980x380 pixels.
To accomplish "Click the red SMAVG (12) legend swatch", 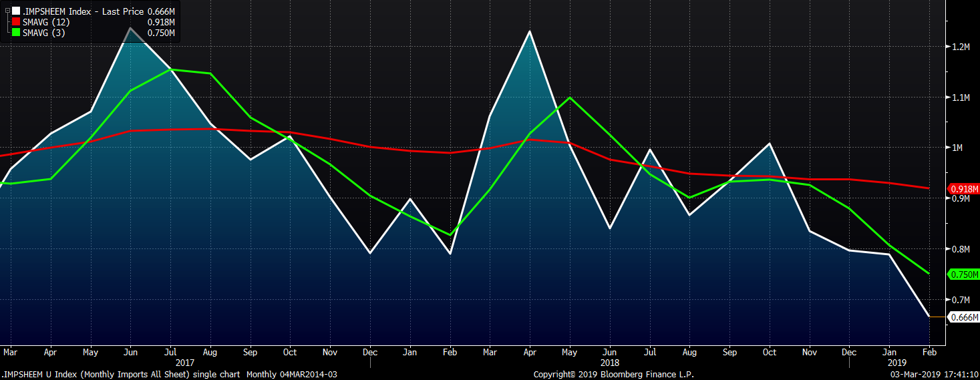I will pos(16,22).
